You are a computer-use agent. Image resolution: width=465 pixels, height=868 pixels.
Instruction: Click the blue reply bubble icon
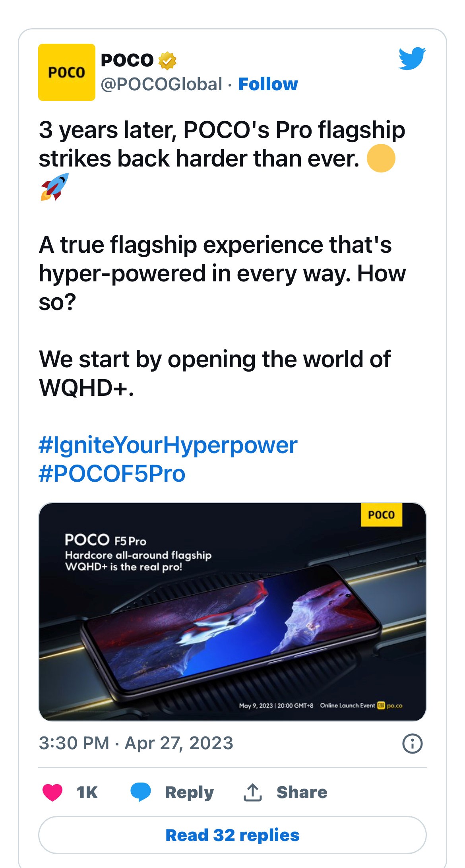pos(141,792)
